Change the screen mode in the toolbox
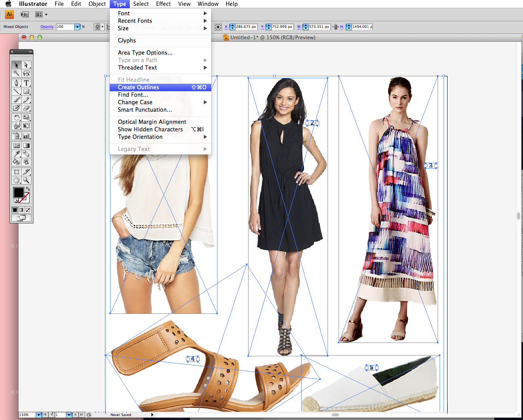Viewport: 523px width, 420px height. click(x=21, y=218)
